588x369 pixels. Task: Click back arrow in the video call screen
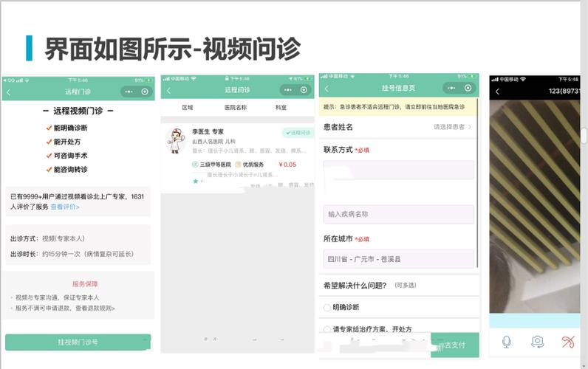click(x=497, y=92)
